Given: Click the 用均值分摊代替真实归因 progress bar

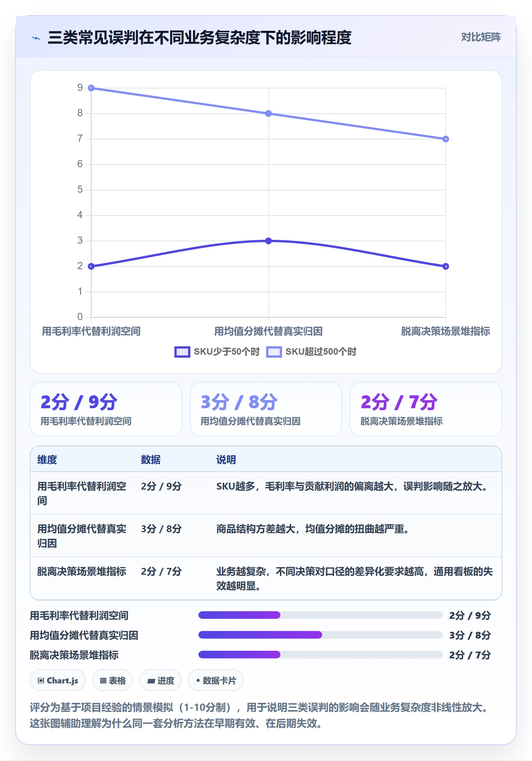Looking at the screenshot, I should (x=321, y=635).
